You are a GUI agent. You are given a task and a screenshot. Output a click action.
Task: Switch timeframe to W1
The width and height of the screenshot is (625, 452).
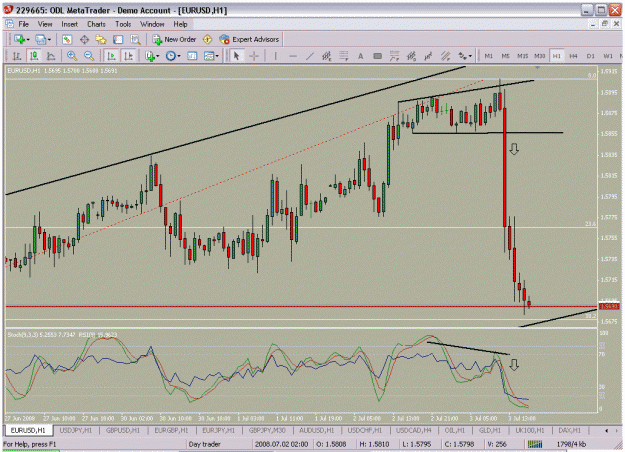[608, 56]
